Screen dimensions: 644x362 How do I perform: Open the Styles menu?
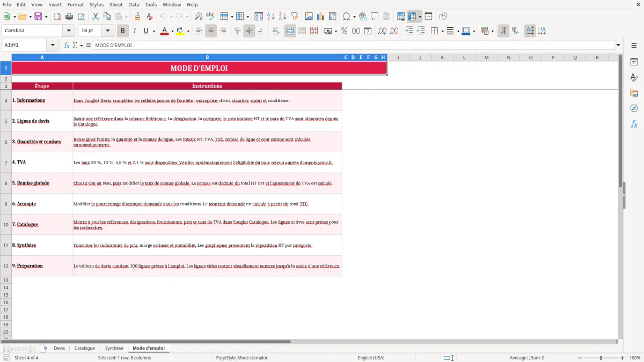point(97,4)
